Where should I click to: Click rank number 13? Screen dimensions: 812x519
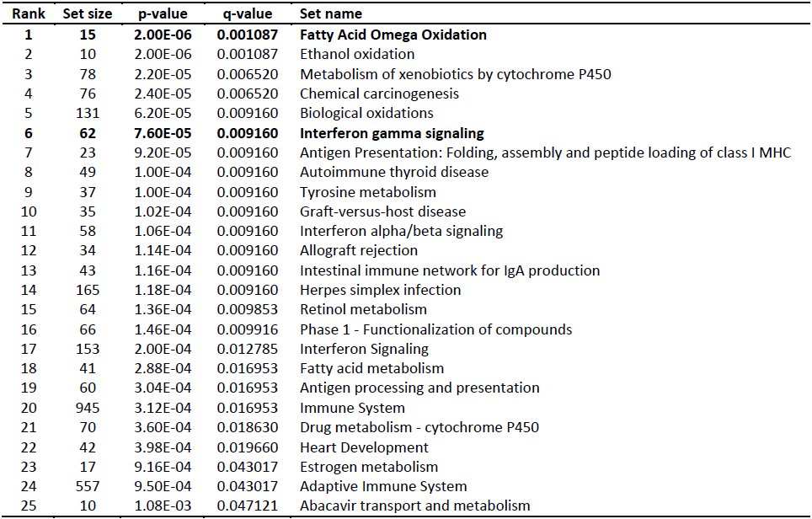[29, 270]
